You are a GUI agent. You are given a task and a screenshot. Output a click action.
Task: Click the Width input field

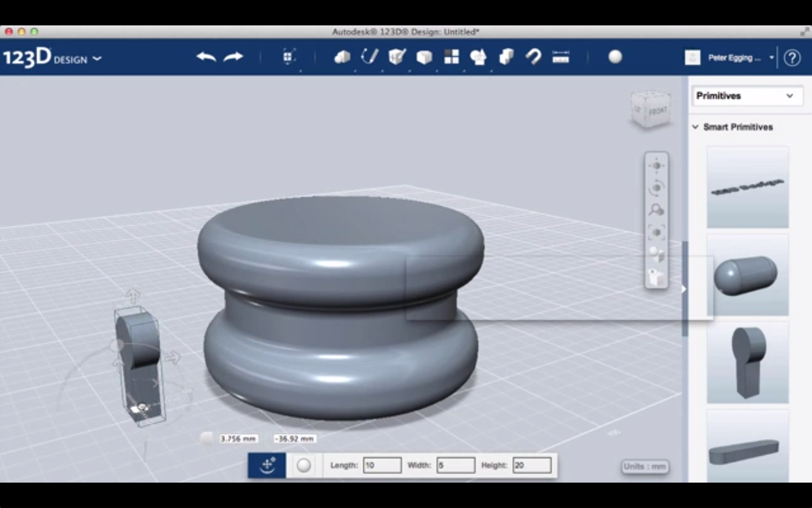click(456, 465)
